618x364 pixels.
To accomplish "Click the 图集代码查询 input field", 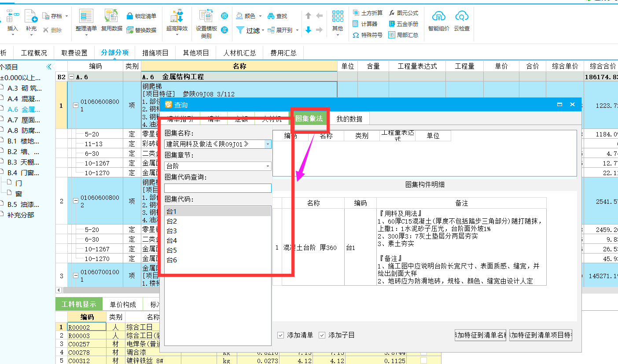I will click(x=218, y=188).
